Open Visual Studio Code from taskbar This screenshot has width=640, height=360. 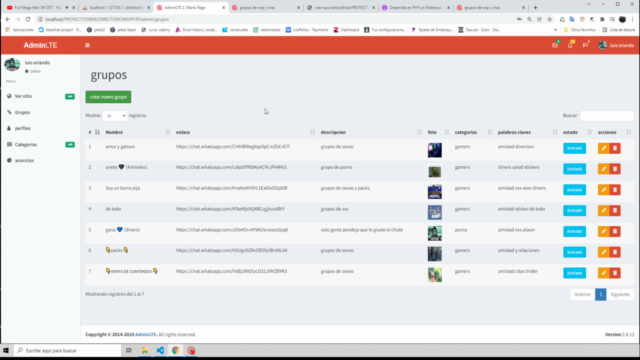[160, 351]
